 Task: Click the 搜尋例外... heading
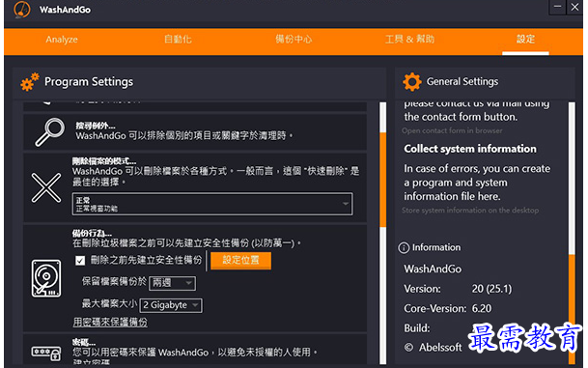tap(96, 126)
